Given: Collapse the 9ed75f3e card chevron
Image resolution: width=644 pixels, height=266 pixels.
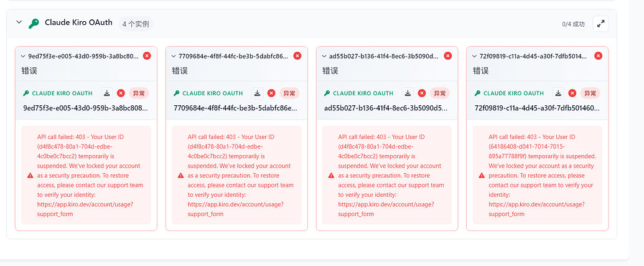Looking at the screenshot, I should 23,56.
